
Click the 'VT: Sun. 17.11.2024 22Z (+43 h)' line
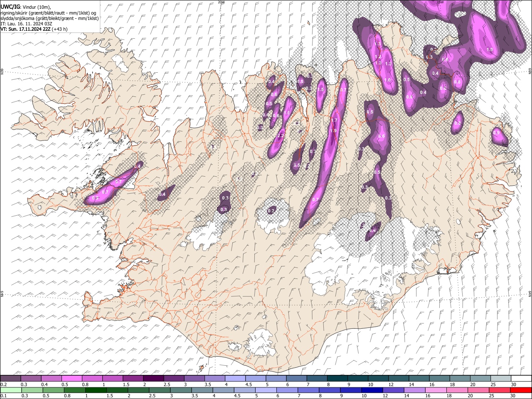coord(34,29)
